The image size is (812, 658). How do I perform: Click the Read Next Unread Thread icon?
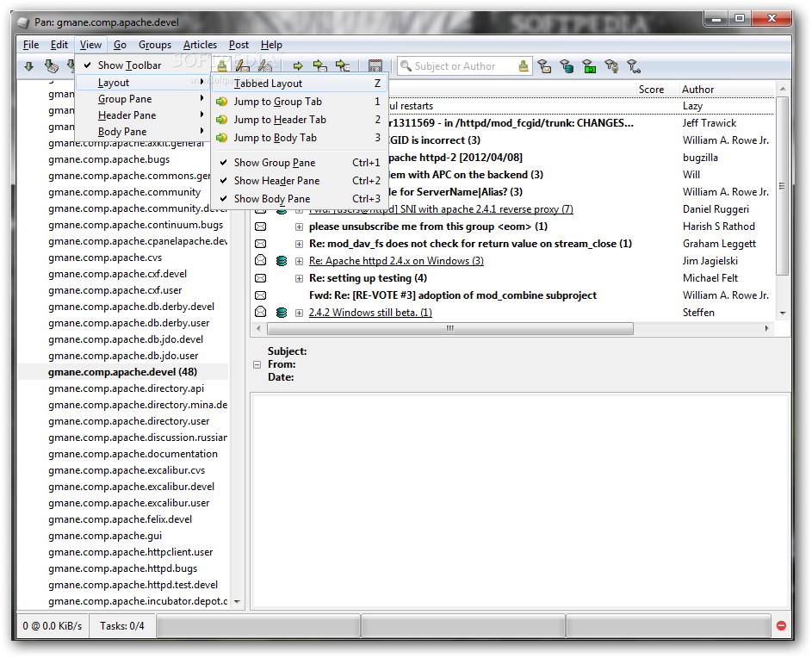click(320, 66)
